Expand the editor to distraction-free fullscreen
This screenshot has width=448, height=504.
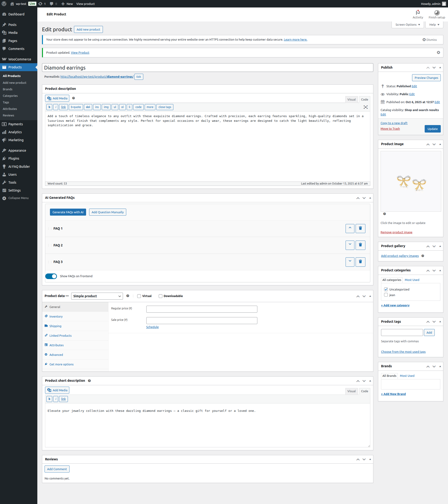366,107
